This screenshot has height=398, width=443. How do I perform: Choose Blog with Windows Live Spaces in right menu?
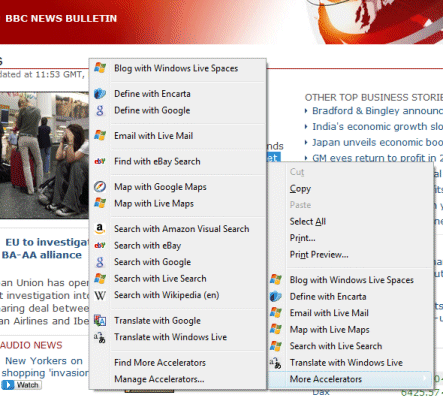[x=352, y=280]
